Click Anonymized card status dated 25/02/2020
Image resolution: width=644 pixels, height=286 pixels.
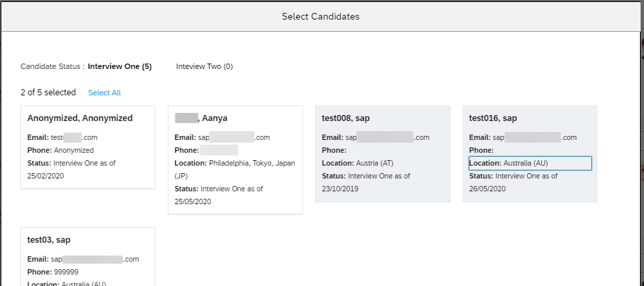pos(72,170)
